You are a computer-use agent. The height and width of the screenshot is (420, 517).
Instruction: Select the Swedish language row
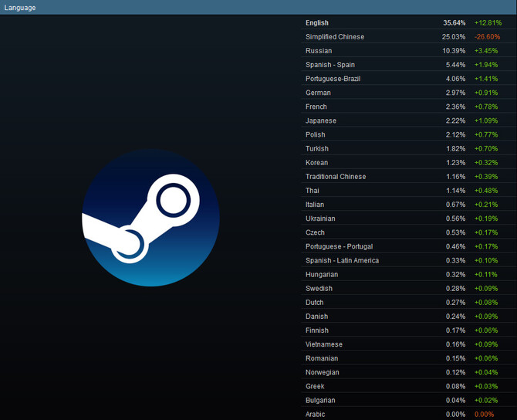coord(409,288)
